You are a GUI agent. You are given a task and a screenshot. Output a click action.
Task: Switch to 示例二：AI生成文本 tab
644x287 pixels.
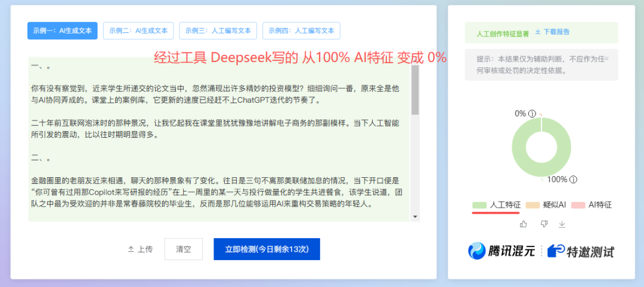coord(138,31)
